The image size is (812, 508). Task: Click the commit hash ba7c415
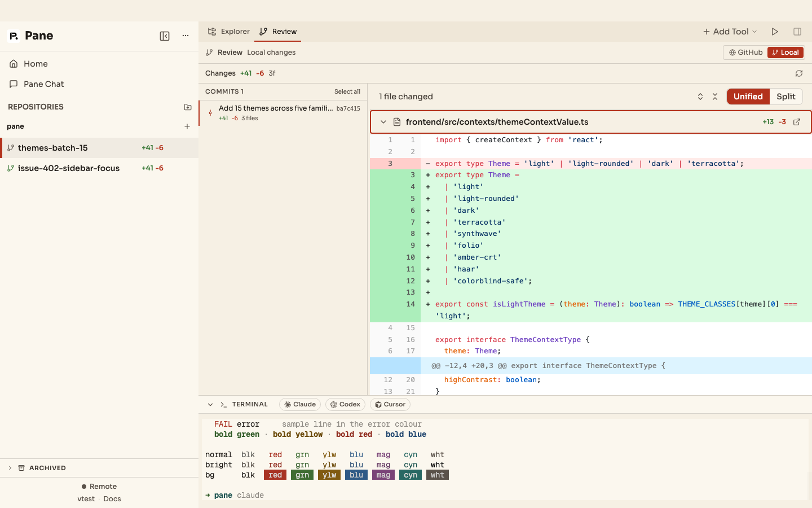point(348,108)
